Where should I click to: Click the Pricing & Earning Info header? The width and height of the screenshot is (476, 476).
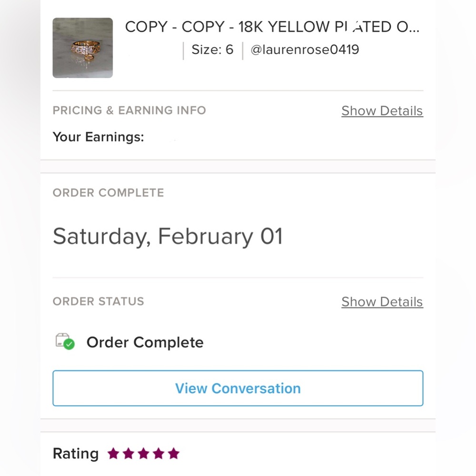point(129,110)
